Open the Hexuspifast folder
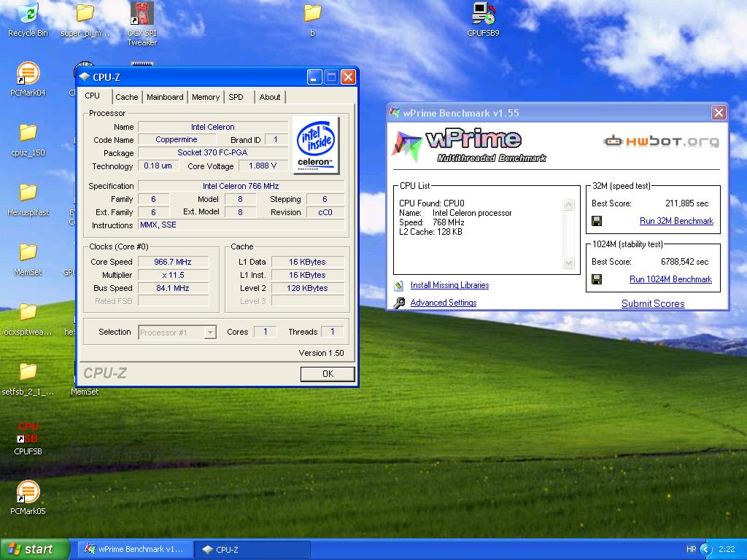747x560 pixels. click(x=28, y=199)
